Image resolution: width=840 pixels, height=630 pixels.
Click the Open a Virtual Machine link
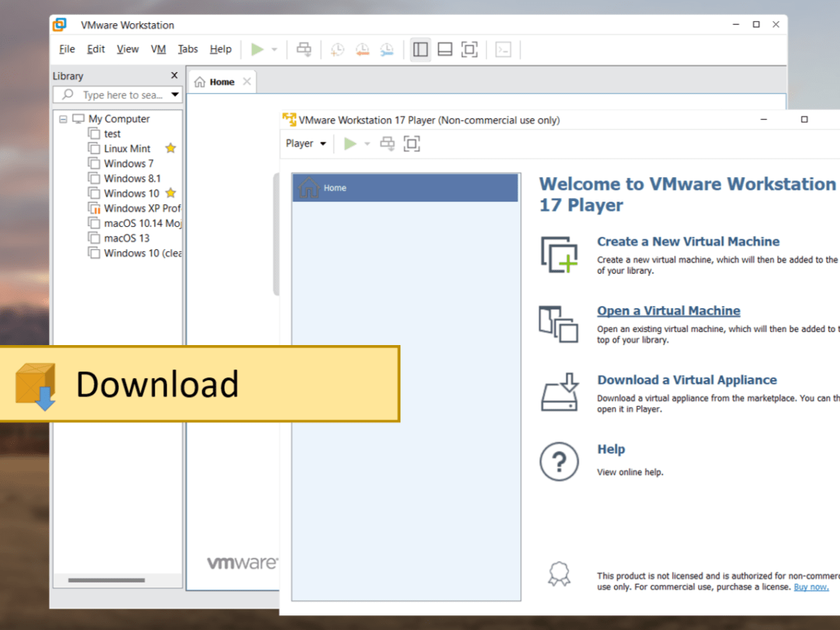(668, 310)
